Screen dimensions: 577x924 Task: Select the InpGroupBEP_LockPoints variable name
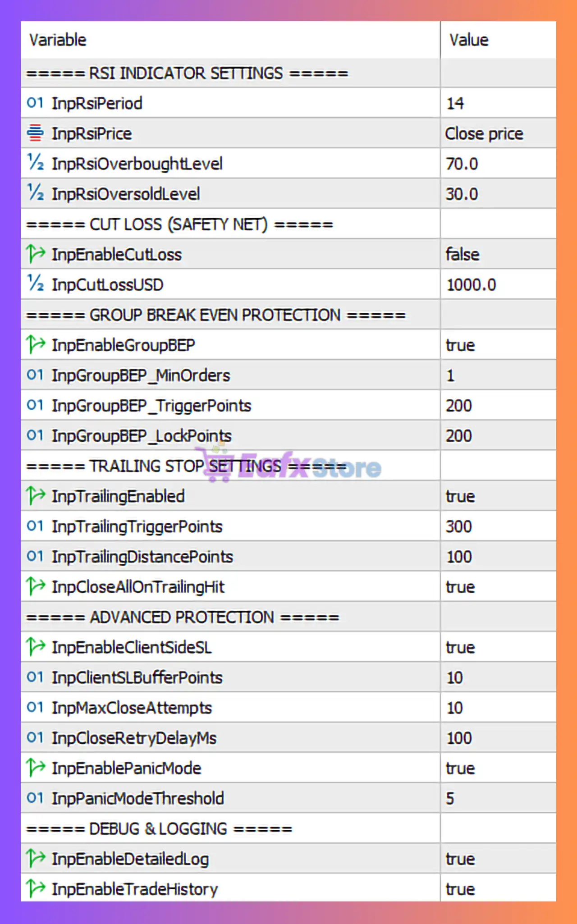[x=142, y=436]
